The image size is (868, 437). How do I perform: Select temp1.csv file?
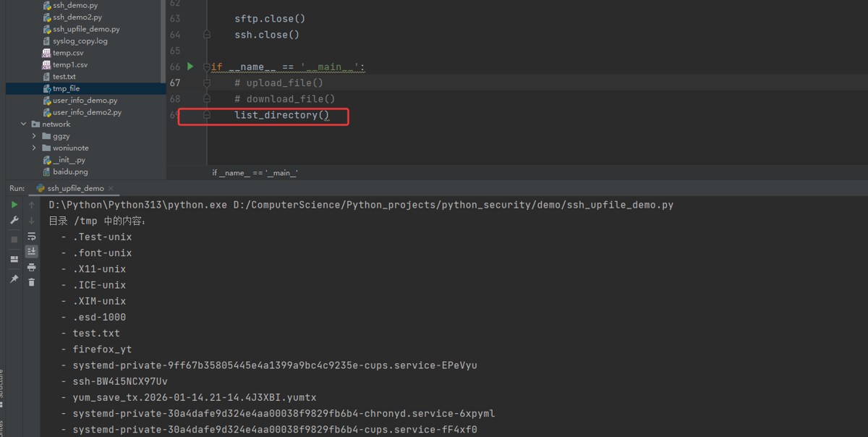point(70,64)
